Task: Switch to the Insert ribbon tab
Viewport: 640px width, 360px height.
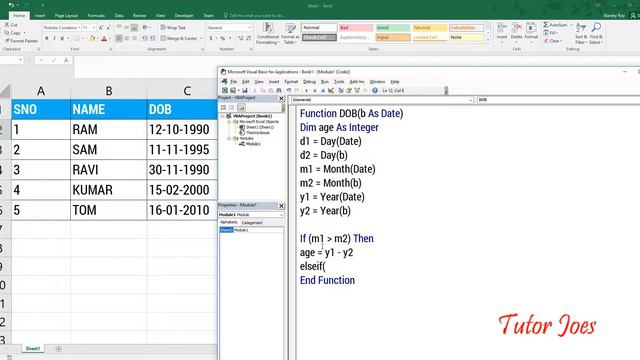Action: point(40,16)
